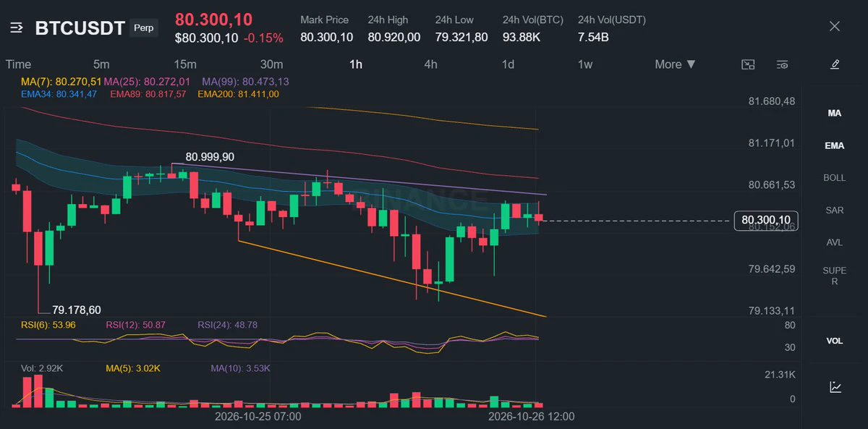Select the 30m timeframe

coord(271,64)
